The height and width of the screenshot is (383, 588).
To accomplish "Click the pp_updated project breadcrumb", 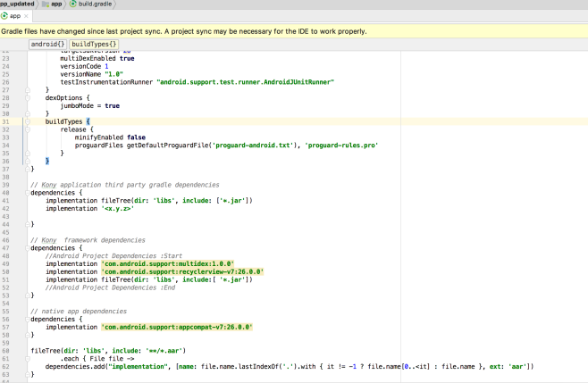I will tap(17, 4).
